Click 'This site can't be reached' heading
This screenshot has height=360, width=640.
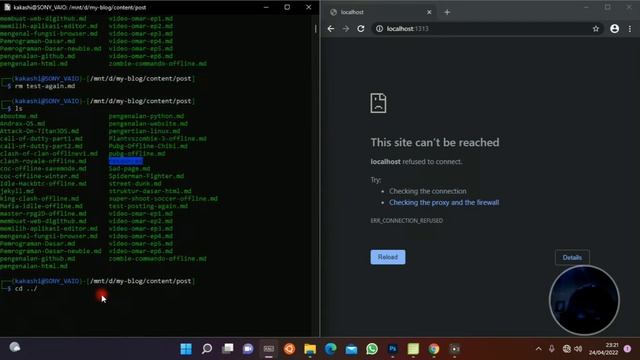(435, 142)
